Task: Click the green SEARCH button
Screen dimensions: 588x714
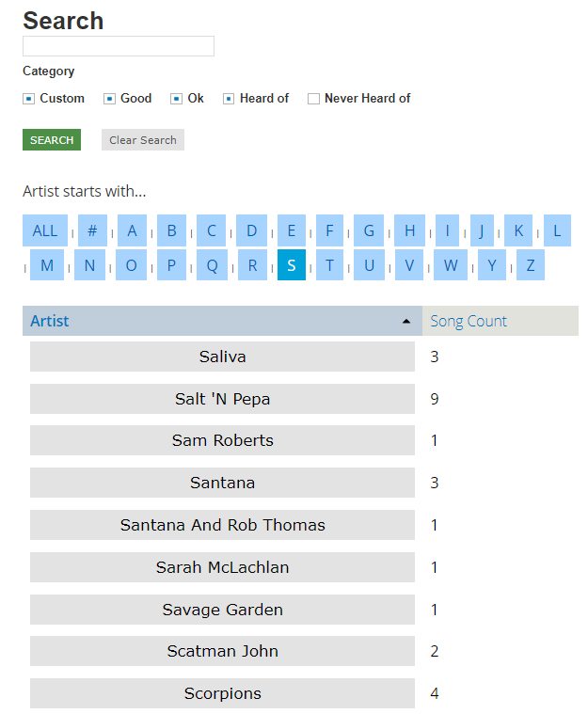Action: [x=52, y=140]
